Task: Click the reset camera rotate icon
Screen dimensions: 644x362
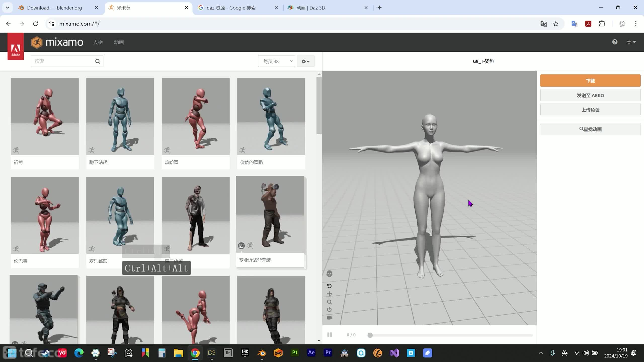Action: (329, 286)
